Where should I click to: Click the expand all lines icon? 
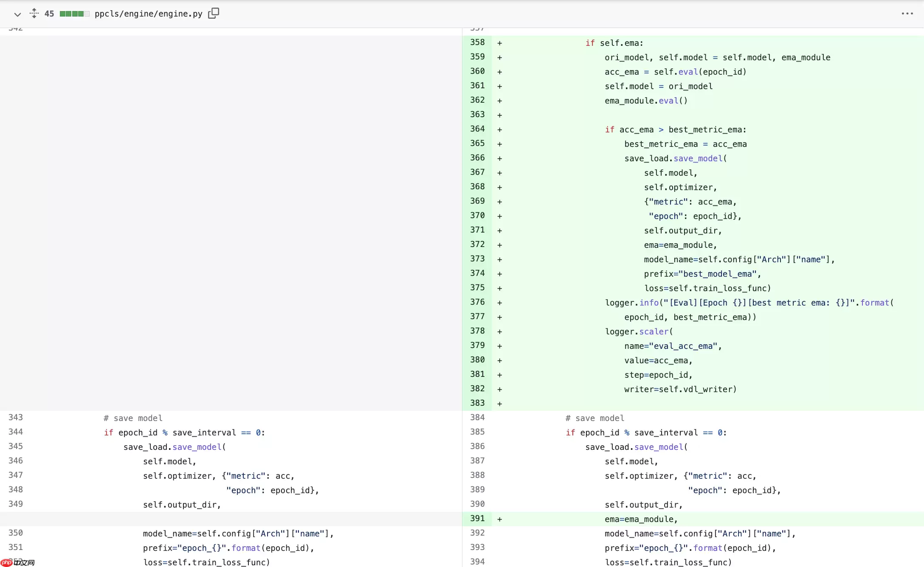[34, 14]
